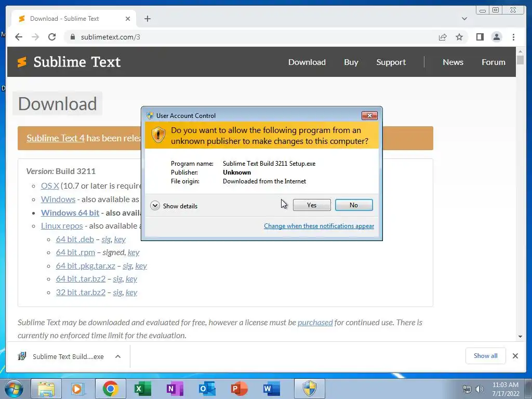
Task: Open sig link for 64 bit .deb
Action: pyautogui.click(x=106, y=240)
